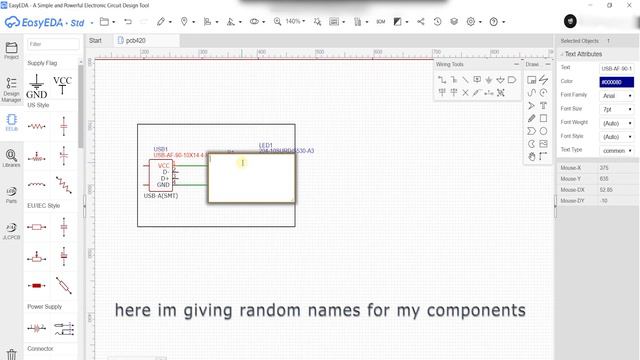The height and width of the screenshot is (360, 640).
Task: Open the Help question mark dropdown
Action: tap(497, 22)
